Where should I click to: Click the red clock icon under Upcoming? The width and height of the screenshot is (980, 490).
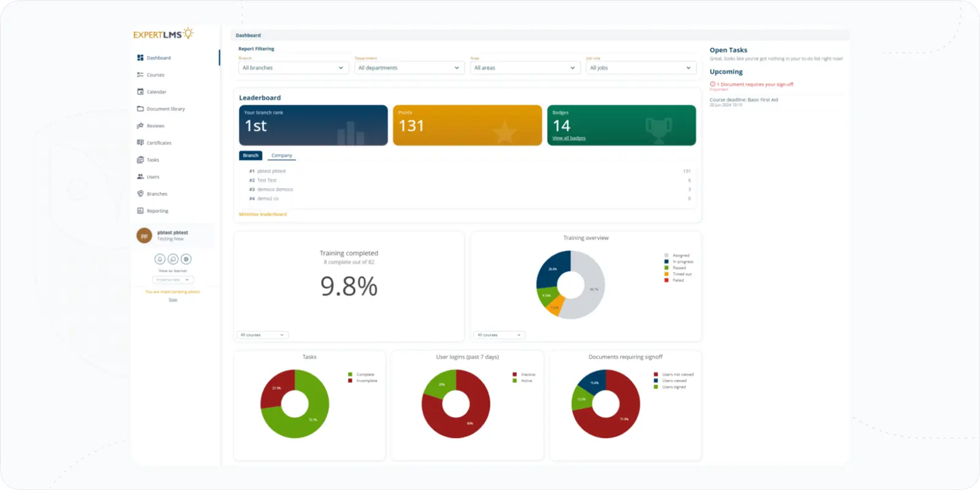[x=713, y=84]
